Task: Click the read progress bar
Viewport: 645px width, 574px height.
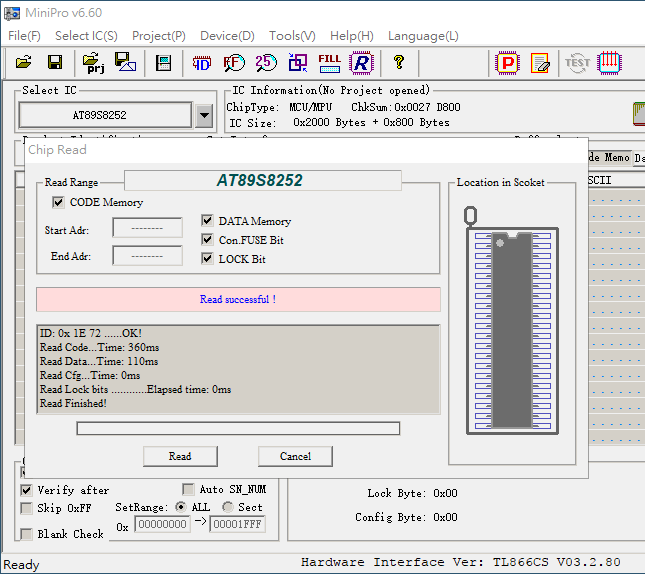Action: coord(238,428)
